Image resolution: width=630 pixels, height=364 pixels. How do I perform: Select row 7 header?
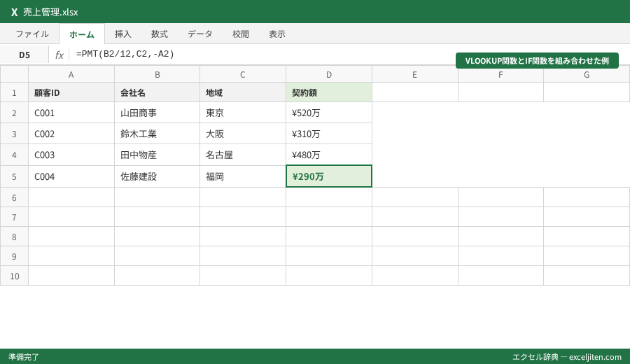tap(14, 217)
